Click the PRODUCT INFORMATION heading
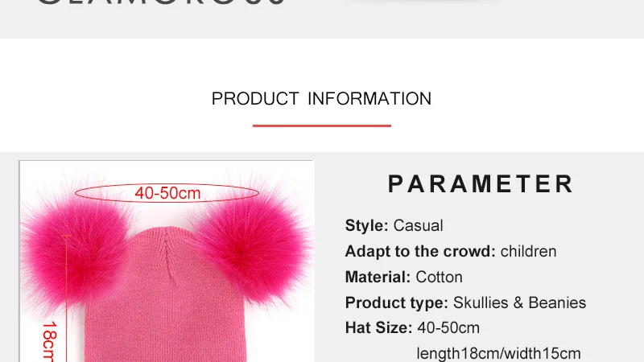Screen dimensions: 644x362 (321, 99)
